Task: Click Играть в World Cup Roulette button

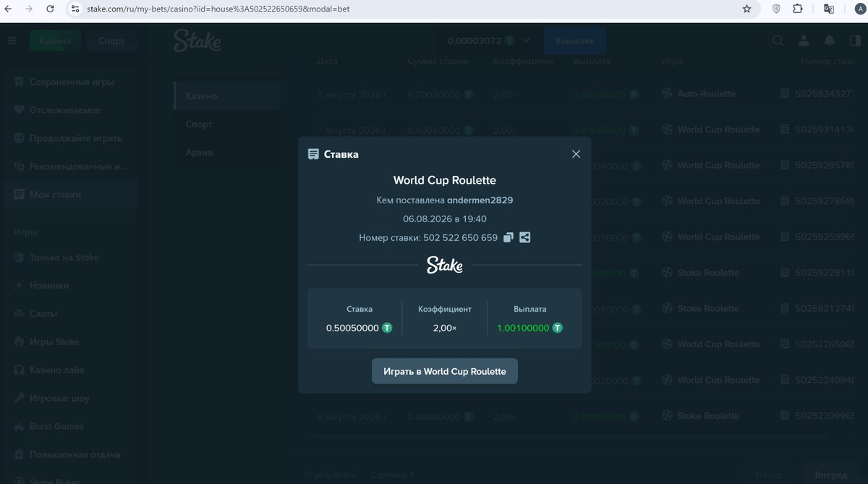Action: 445,371
